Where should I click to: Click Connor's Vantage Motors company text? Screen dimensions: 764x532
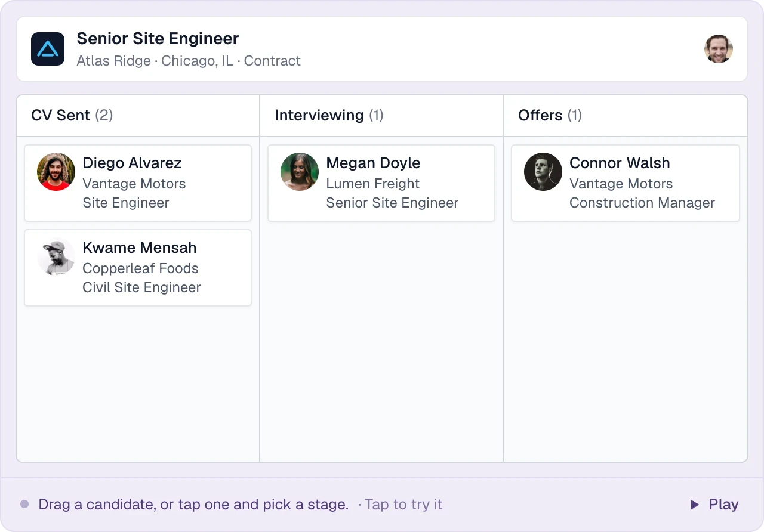(x=621, y=184)
